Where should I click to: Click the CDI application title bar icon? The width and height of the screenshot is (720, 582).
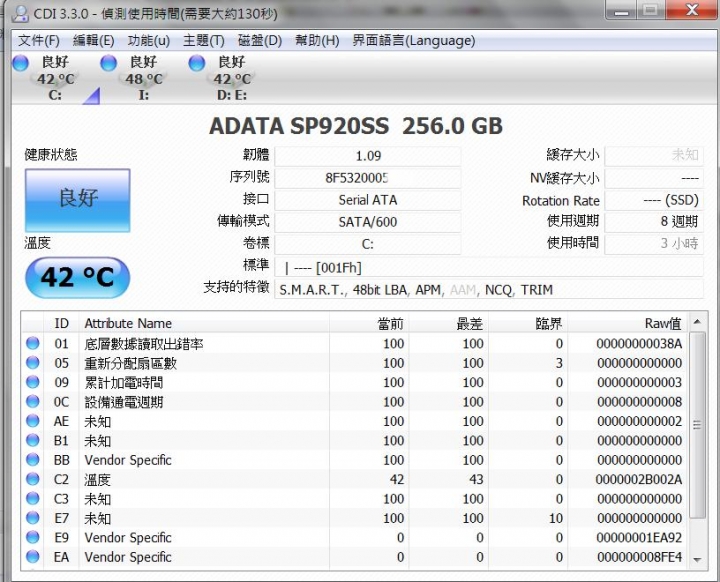click(20, 13)
